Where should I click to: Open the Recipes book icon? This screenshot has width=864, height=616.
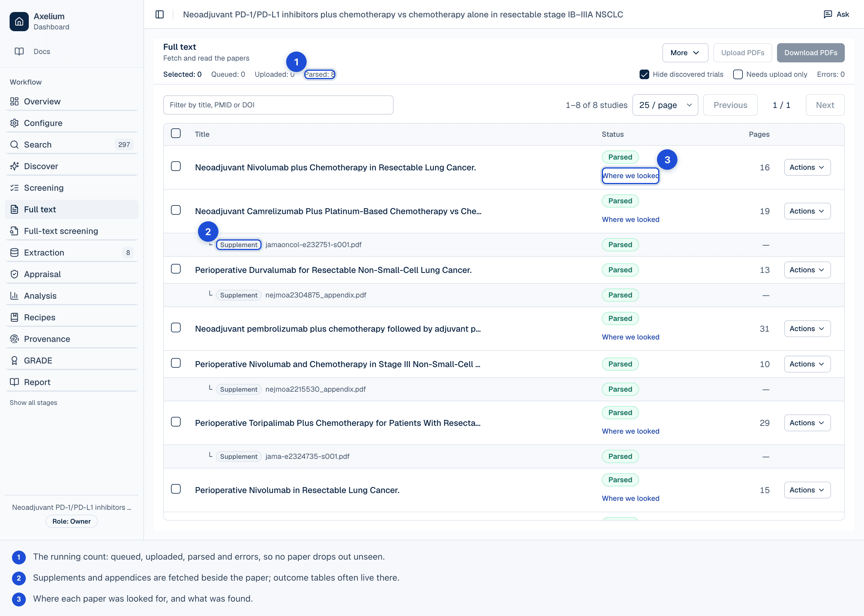click(x=14, y=318)
